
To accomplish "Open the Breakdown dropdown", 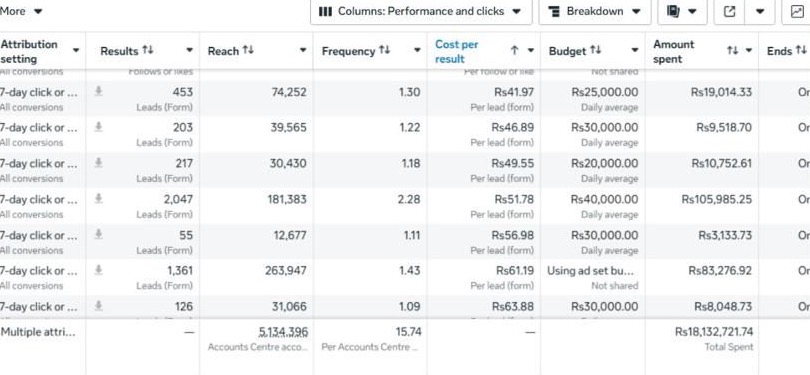I will point(595,11).
